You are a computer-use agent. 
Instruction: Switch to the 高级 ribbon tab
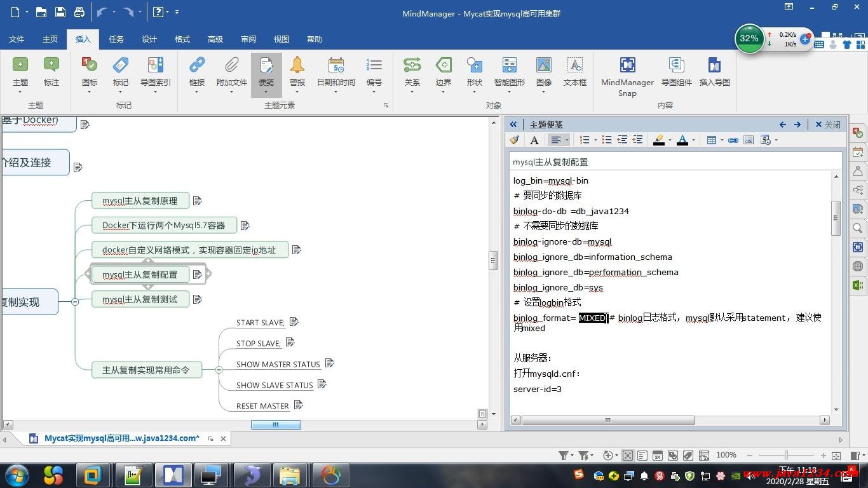click(215, 39)
